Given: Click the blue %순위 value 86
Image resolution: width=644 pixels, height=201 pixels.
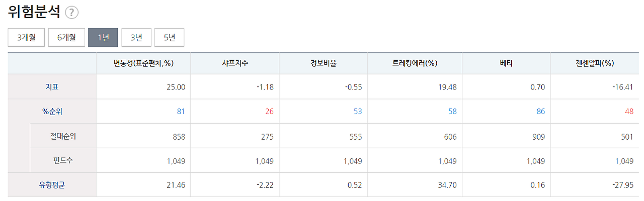Looking at the screenshot, I should tap(541, 112).
